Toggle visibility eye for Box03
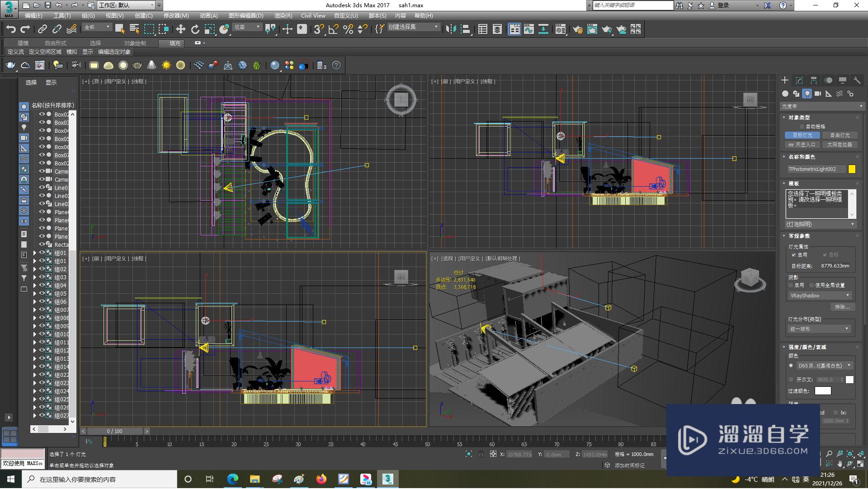 42,122
